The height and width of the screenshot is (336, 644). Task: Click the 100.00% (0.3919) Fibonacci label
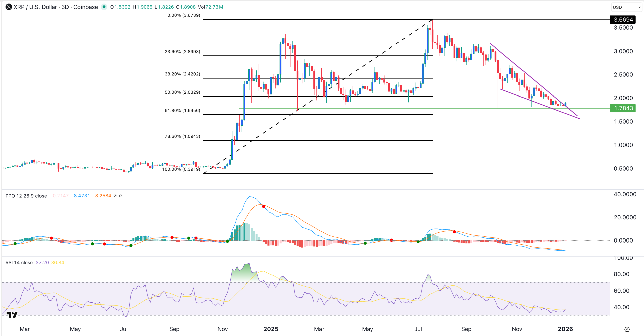181,169
